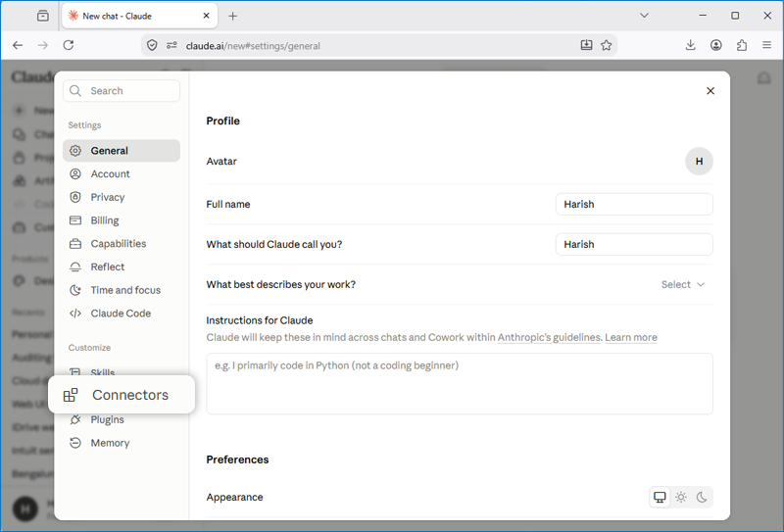Click the Learn more link

click(x=631, y=337)
